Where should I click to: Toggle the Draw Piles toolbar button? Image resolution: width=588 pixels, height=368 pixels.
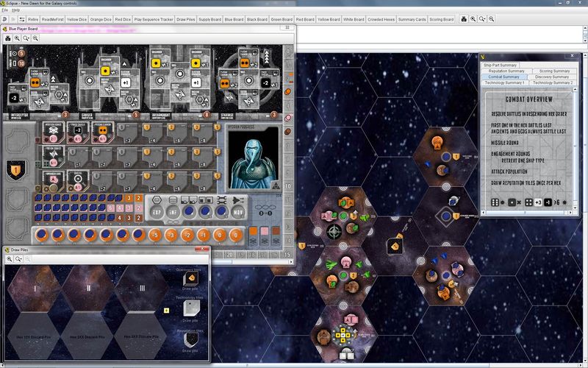pyautogui.click(x=186, y=20)
